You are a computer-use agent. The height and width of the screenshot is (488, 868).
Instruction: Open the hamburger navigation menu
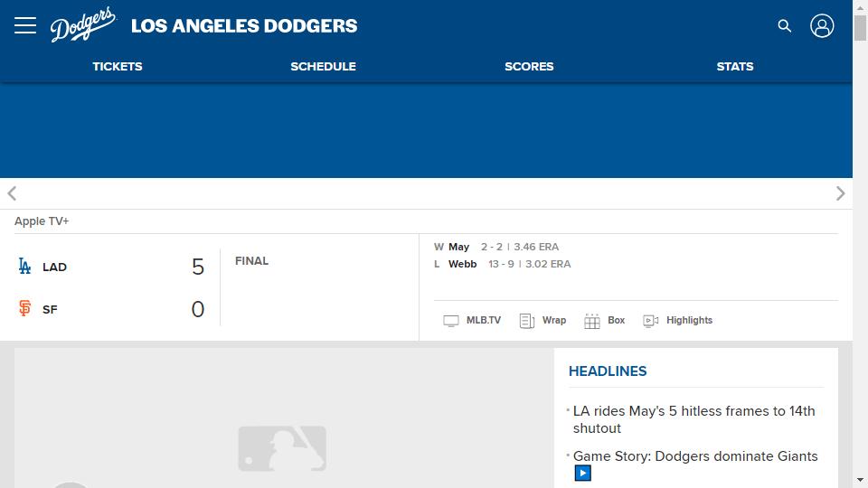25,25
